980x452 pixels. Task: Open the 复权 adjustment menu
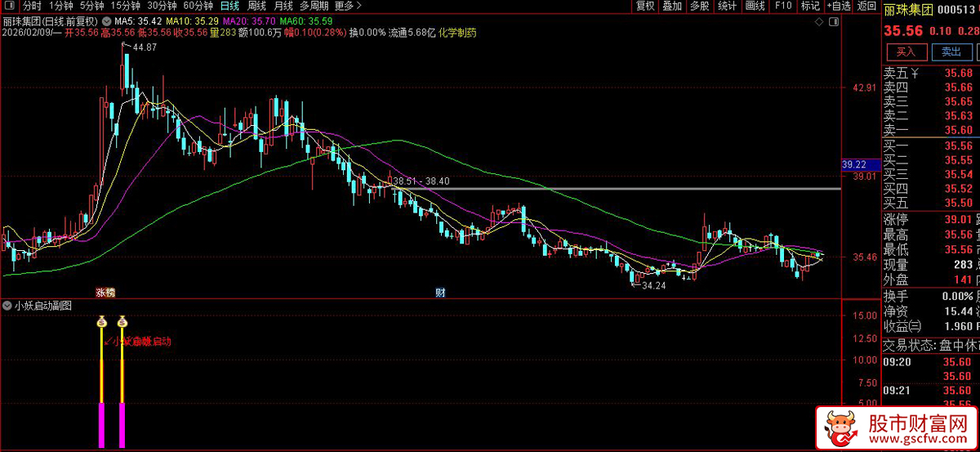pyautogui.click(x=645, y=6)
